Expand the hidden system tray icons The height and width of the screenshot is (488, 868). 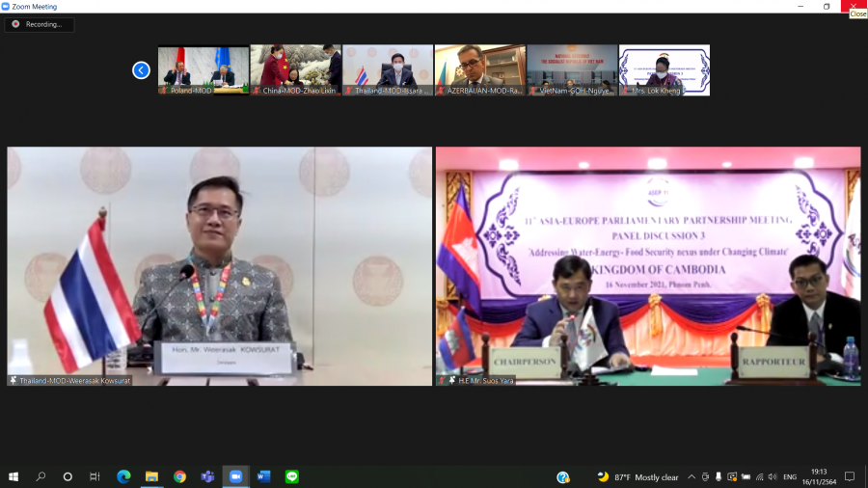pos(691,476)
